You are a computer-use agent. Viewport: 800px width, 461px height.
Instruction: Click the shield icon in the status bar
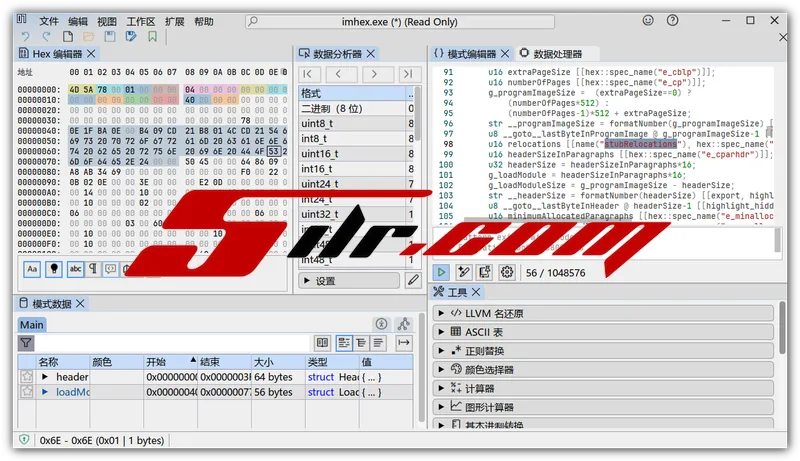point(24,440)
